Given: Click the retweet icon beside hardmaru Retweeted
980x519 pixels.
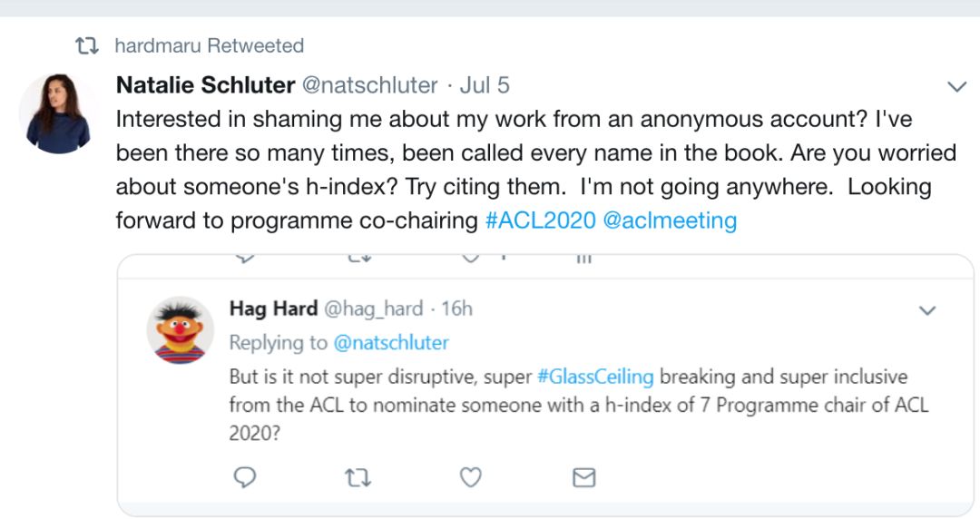Looking at the screenshot, I should click(86, 45).
